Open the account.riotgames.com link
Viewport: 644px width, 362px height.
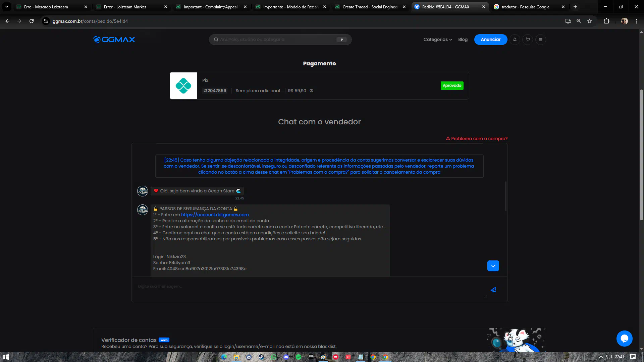click(215, 215)
